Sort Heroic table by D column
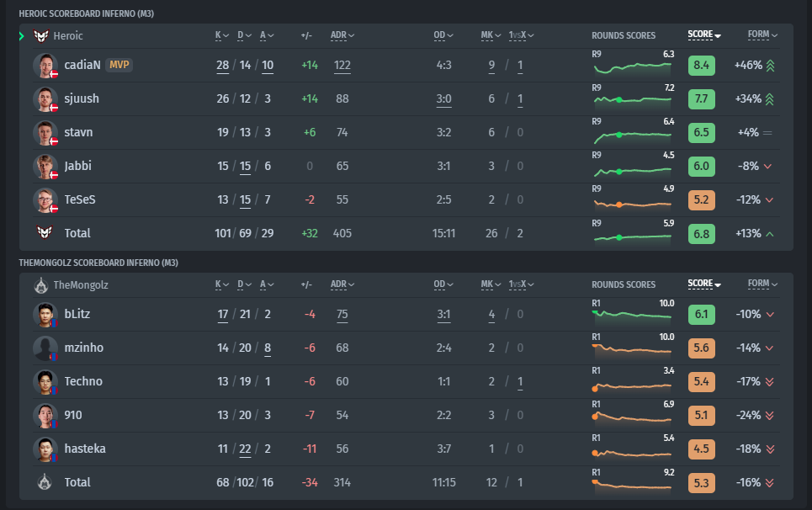 pyautogui.click(x=244, y=35)
